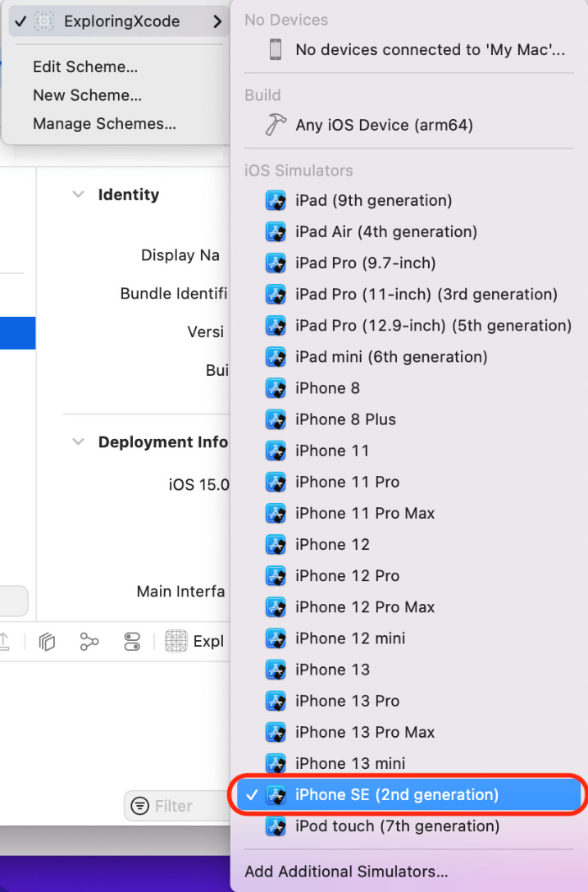This screenshot has height=892, width=588.
Task: Click the simulator icon beside iPhone 13 Pro
Action: (x=276, y=701)
